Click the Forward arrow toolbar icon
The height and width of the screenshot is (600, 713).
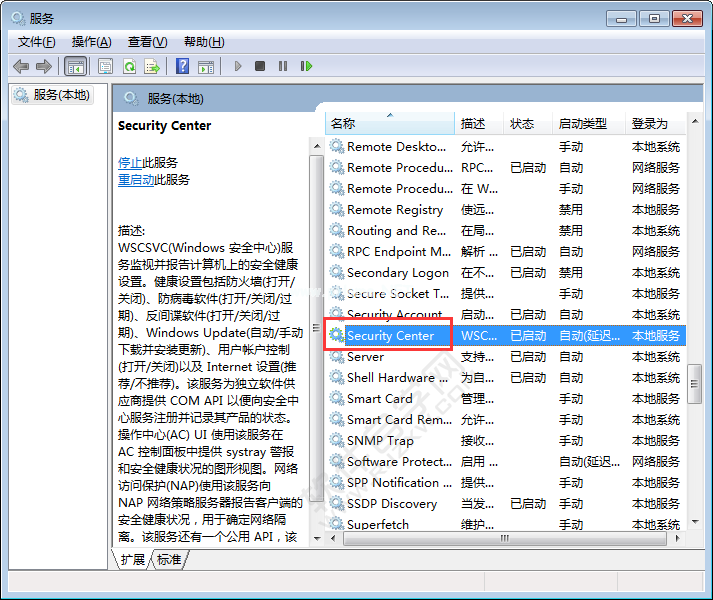[44, 66]
